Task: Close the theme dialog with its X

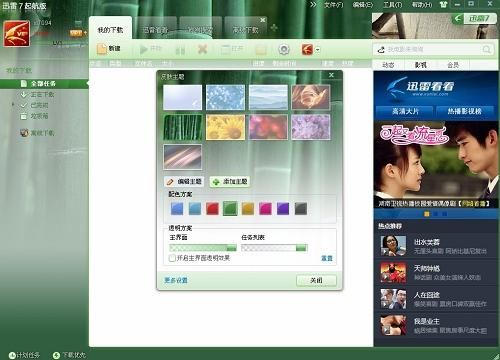Action: (331, 75)
